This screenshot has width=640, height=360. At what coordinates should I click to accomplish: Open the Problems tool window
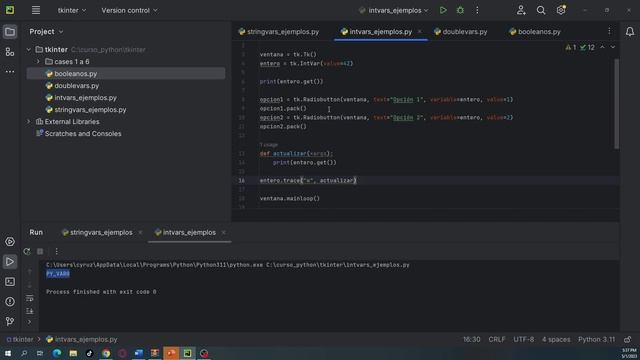tap(10, 302)
